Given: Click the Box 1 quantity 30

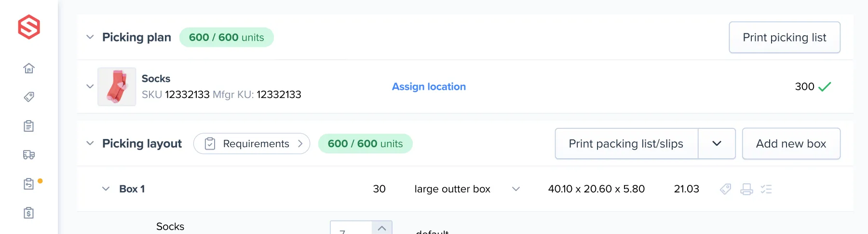Looking at the screenshot, I should (x=380, y=189).
